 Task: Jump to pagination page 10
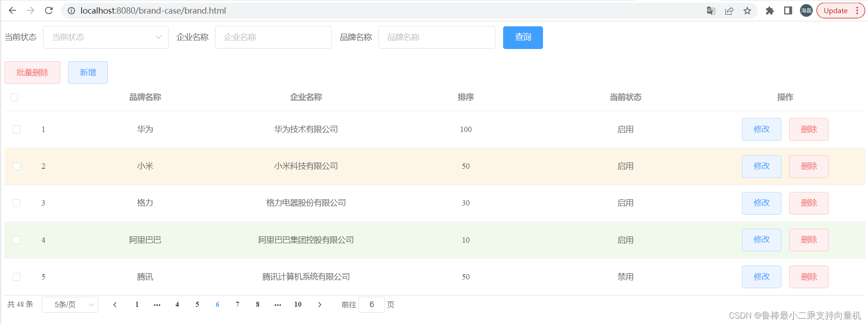pos(298,304)
